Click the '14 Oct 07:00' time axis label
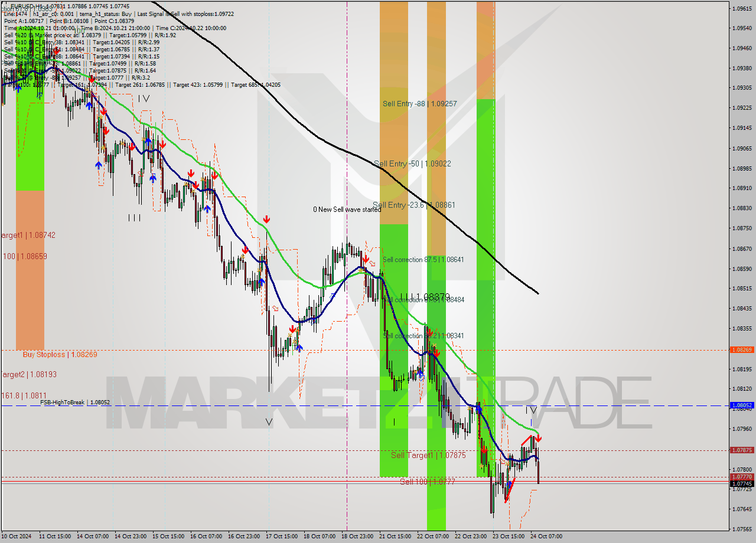The image size is (756, 543). point(93,537)
